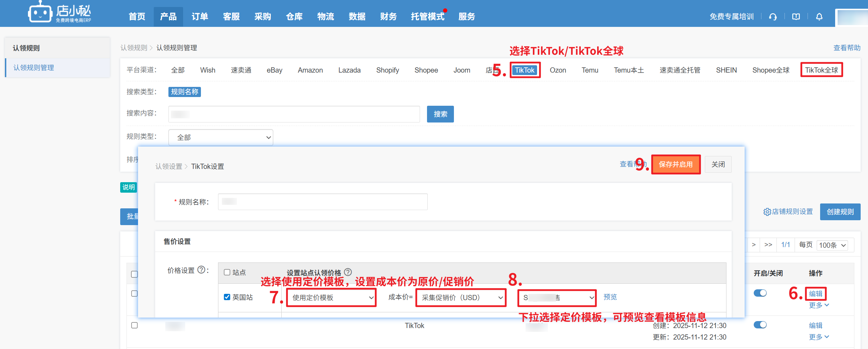Select the TikTok全球 platform tab
This screenshot has height=349, width=868.
click(821, 70)
